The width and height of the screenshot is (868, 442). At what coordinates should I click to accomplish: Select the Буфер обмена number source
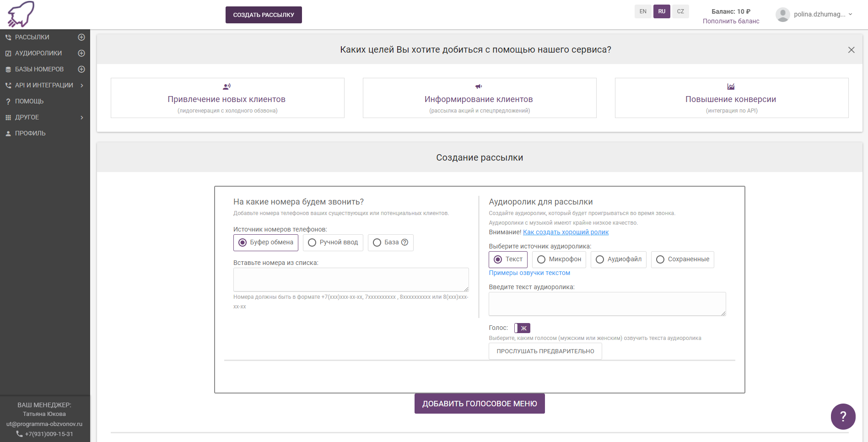coord(266,243)
